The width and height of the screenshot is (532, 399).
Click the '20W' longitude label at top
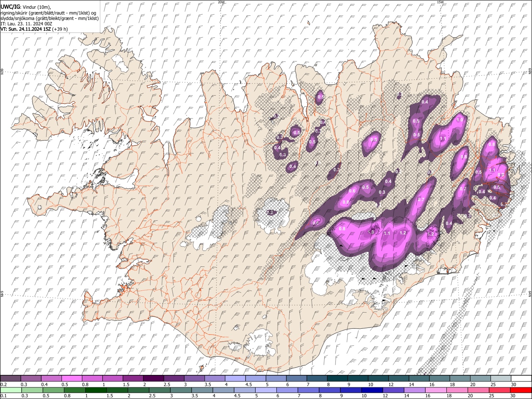pyautogui.click(x=221, y=2)
